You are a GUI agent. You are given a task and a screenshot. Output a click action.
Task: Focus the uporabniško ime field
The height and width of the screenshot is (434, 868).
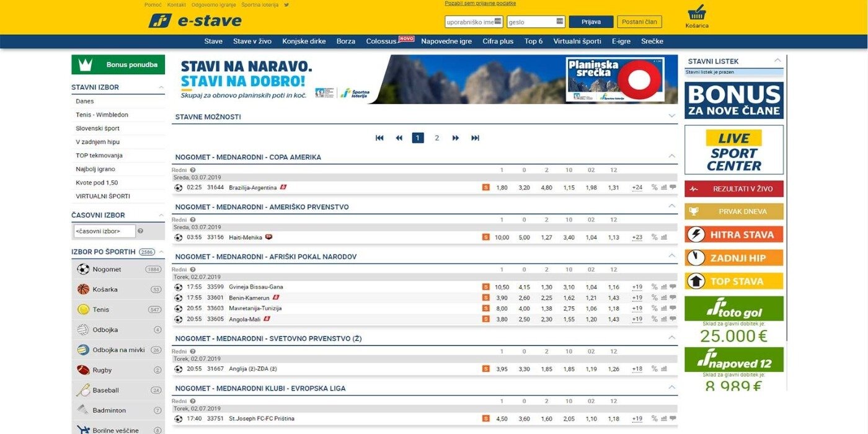pyautogui.click(x=474, y=22)
